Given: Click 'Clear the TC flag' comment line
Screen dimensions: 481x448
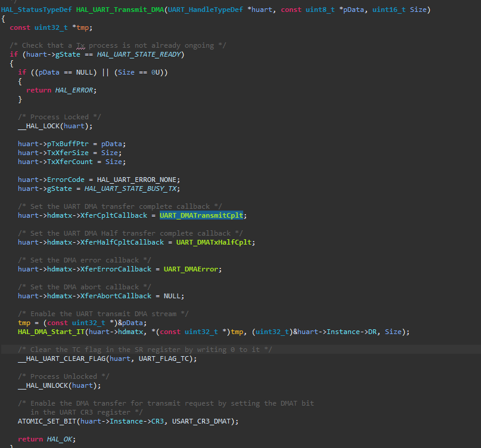Looking at the screenshot, I should click(x=145, y=350).
